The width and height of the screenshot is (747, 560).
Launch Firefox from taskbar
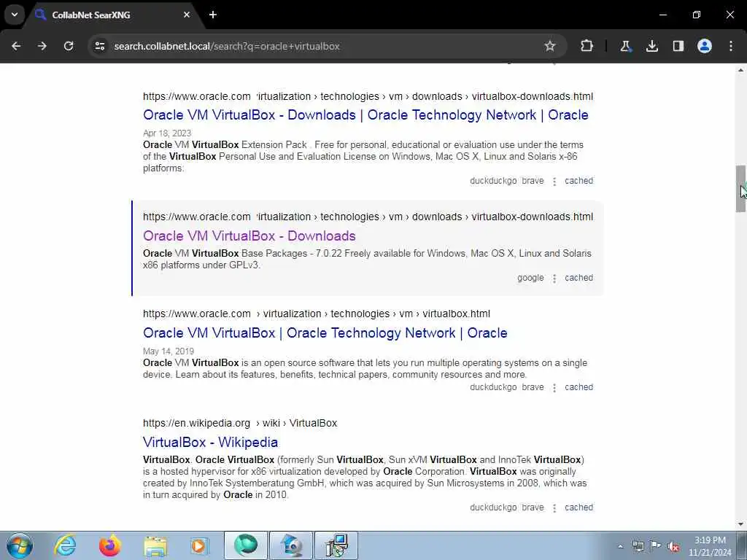110,545
